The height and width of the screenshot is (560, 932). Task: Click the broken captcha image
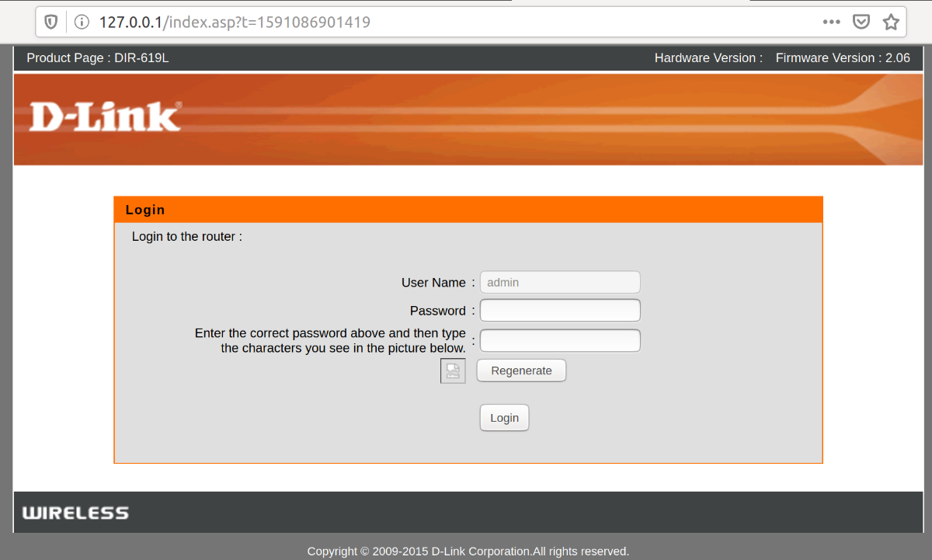click(453, 371)
